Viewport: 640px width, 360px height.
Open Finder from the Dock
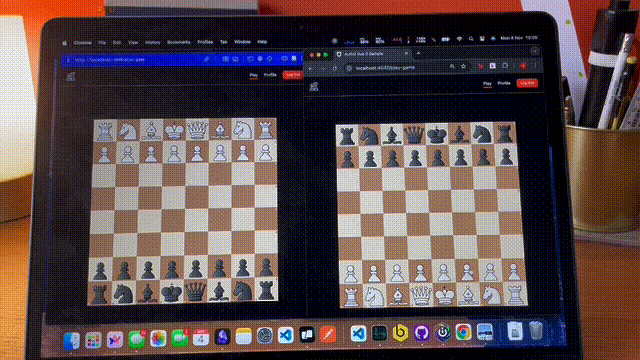pos(72,341)
